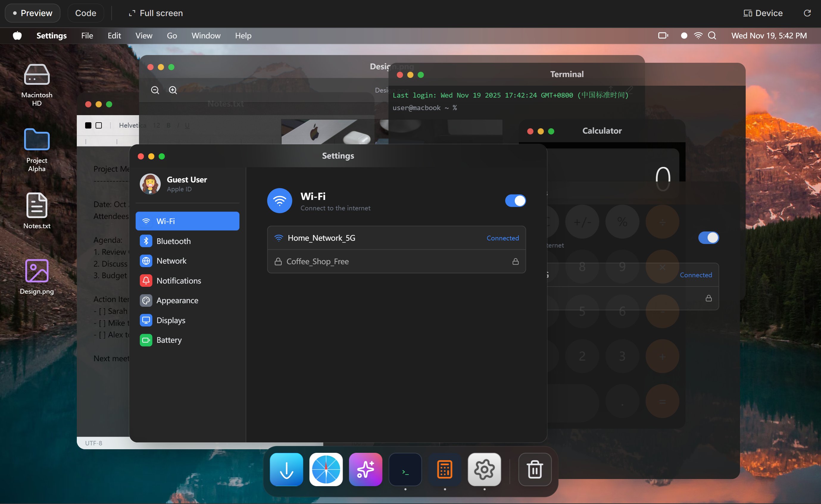Viewport: 821px width, 504px height.
Task: Turn off the Wi-Fi toggle in Settings
Action: (x=515, y=201)
